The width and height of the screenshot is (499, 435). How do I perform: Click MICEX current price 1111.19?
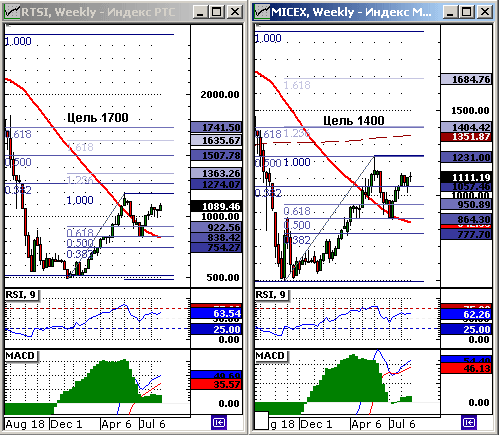[x=466, y=177]
